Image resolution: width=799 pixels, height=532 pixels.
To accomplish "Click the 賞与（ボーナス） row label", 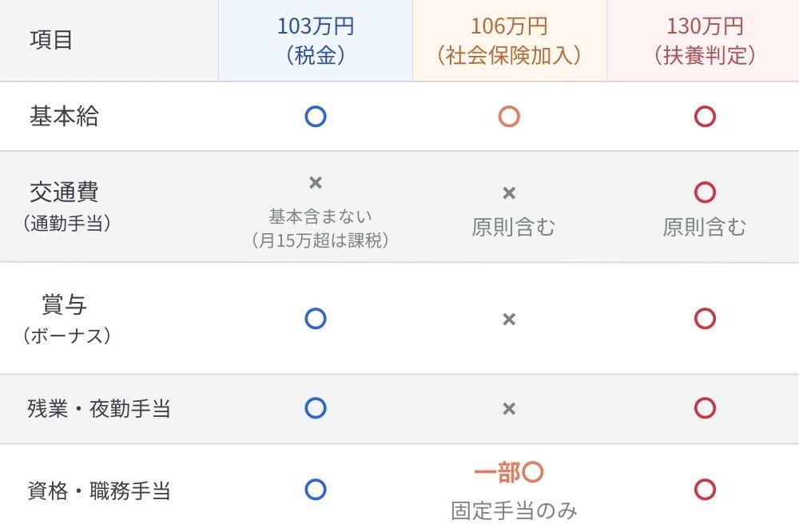I will coord(66,319).
